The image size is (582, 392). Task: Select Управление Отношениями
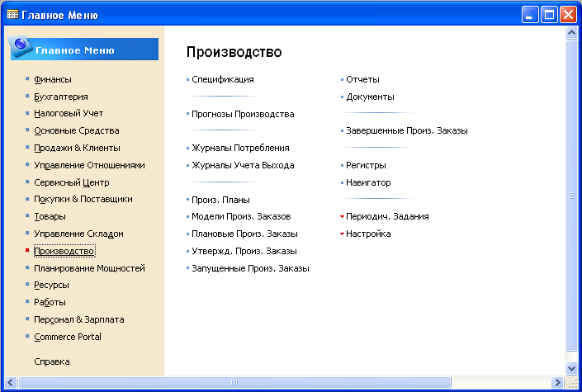(x=89, y=165)
